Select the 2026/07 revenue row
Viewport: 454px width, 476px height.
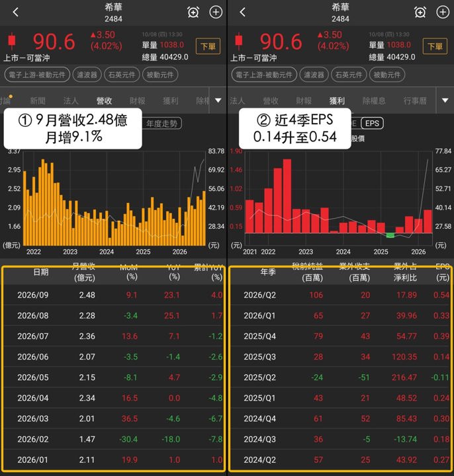[x=114, y=337]
